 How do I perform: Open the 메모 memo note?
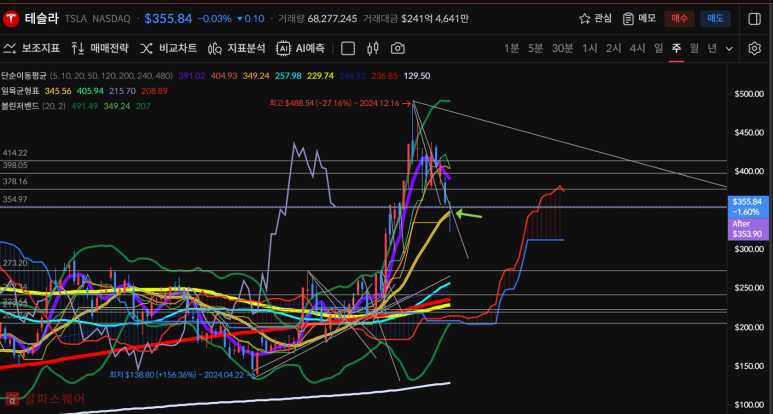639,19
